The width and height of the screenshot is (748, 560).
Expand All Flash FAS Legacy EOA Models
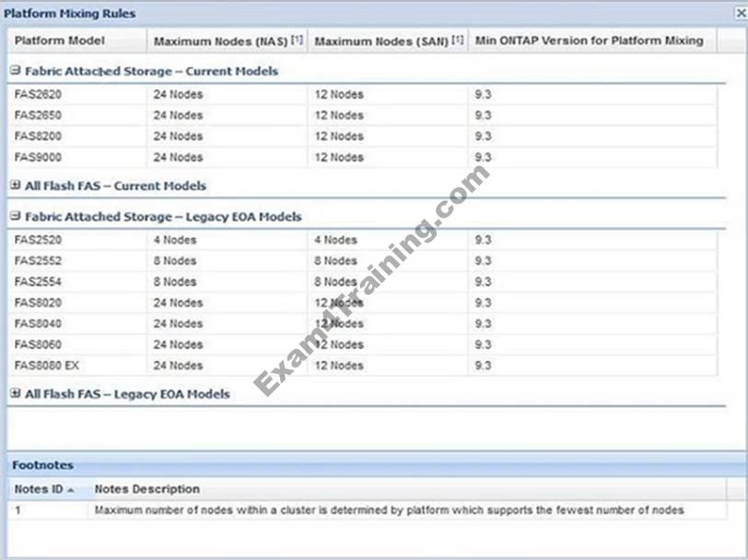click(x=16, y=393)
